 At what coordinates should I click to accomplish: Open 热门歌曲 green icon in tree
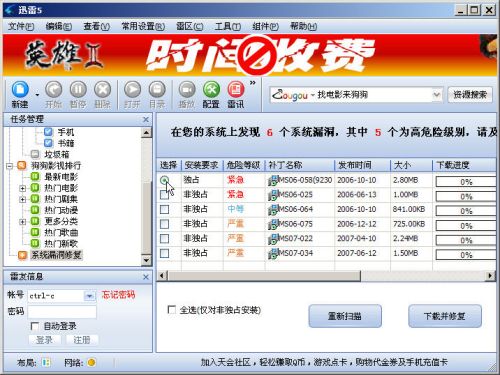(x=35, y=232)
